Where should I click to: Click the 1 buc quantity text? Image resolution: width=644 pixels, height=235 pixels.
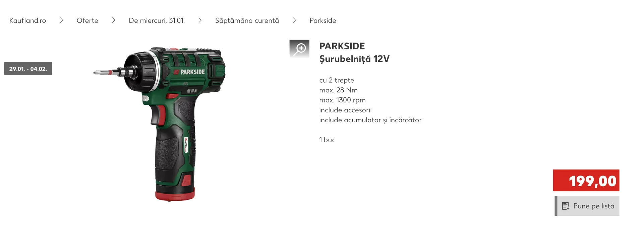[327, 140]
